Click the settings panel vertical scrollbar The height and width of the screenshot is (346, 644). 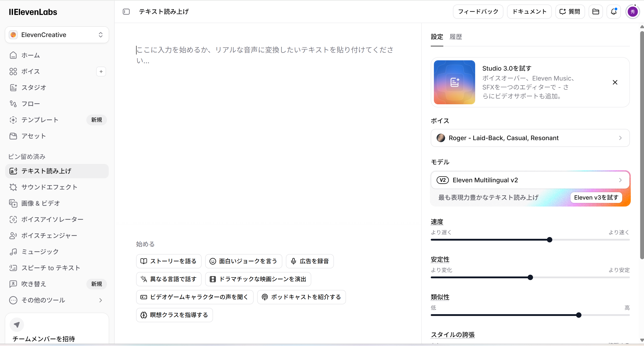pyautogui.click(x=642, y=145)
